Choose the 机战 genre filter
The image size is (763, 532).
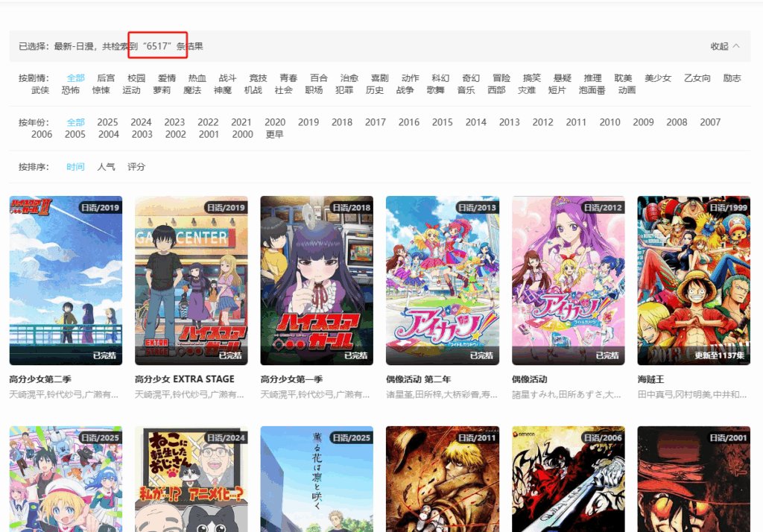pos(253,90)
